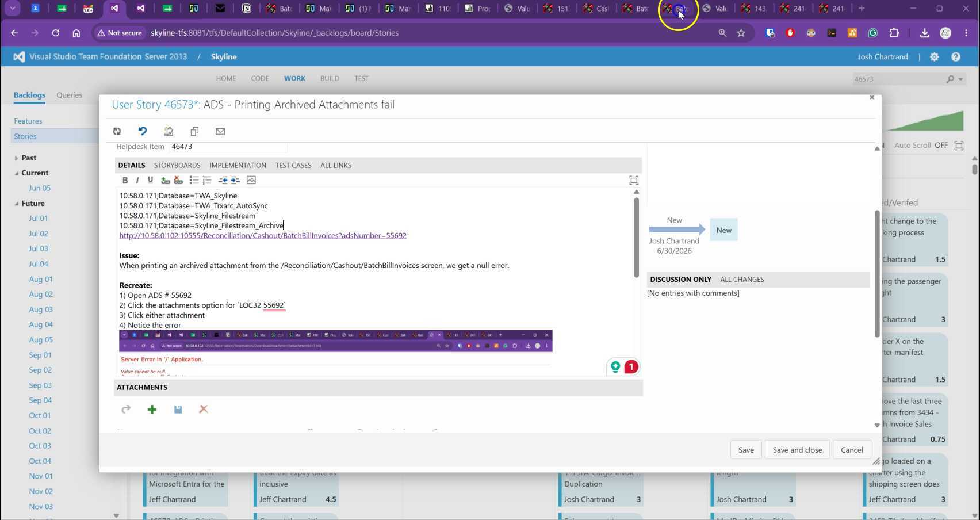Maximize the description editor to full screen

[x=634, y=181]
